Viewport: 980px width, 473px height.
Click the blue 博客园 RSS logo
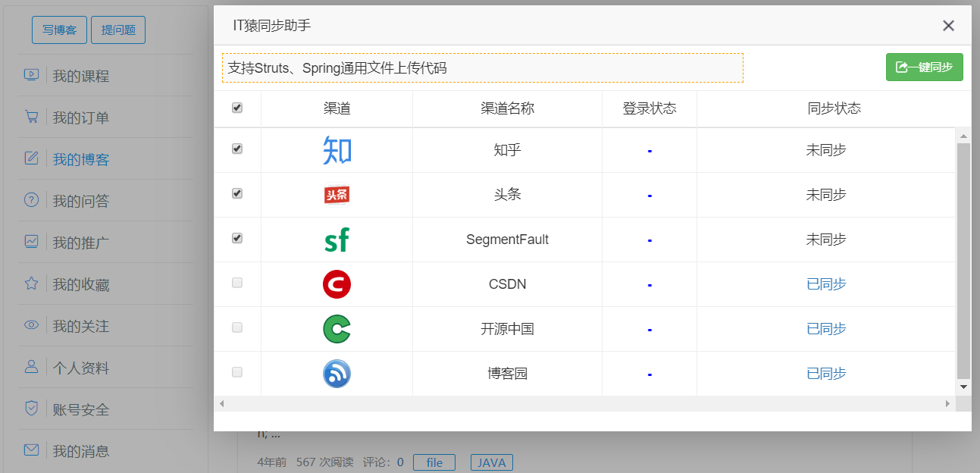[x=337, y=374]
